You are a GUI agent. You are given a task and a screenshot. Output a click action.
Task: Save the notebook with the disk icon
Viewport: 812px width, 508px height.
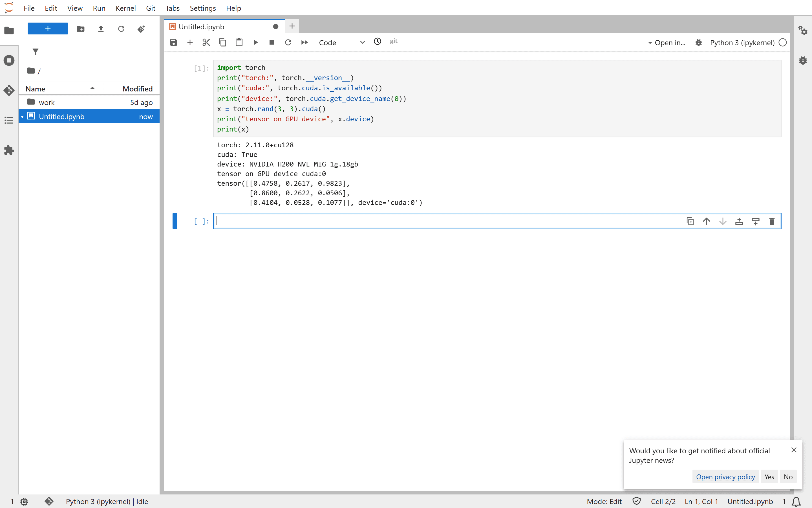[x=173, y=42]
